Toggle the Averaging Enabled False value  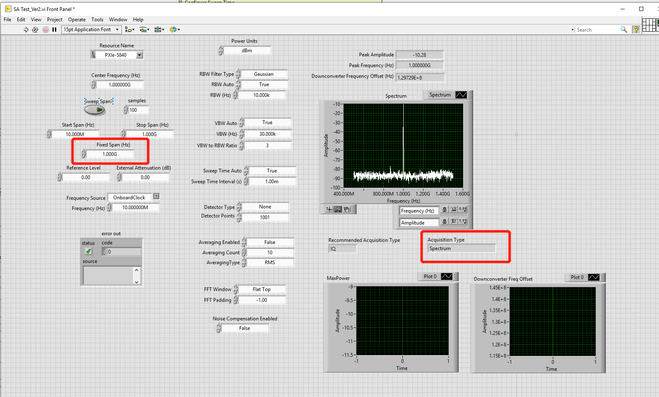pos(270,242)
